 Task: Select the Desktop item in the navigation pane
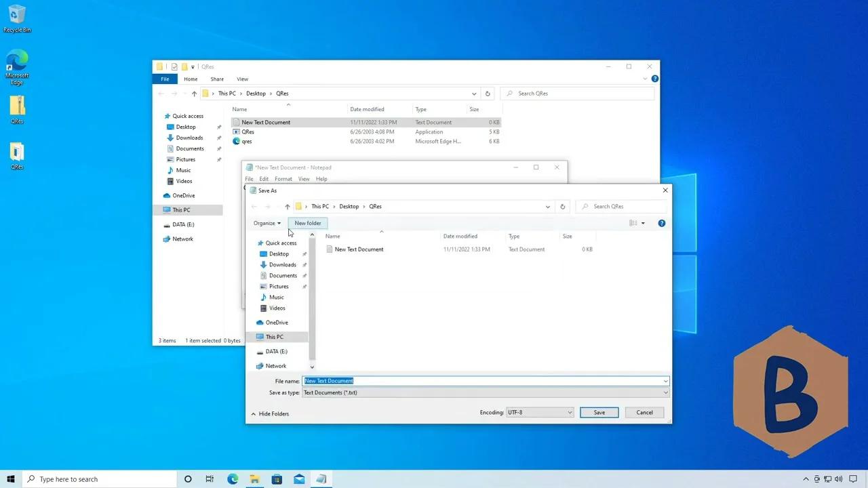point(185,127)
